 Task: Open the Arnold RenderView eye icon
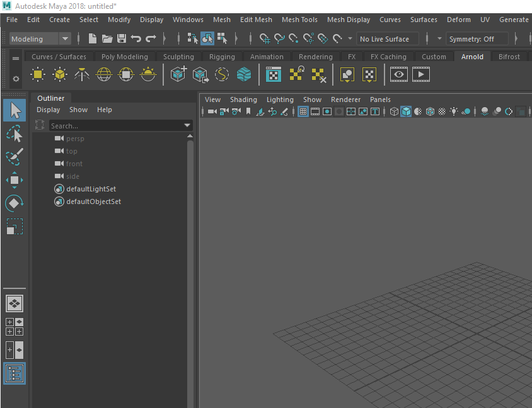(398, 74)
